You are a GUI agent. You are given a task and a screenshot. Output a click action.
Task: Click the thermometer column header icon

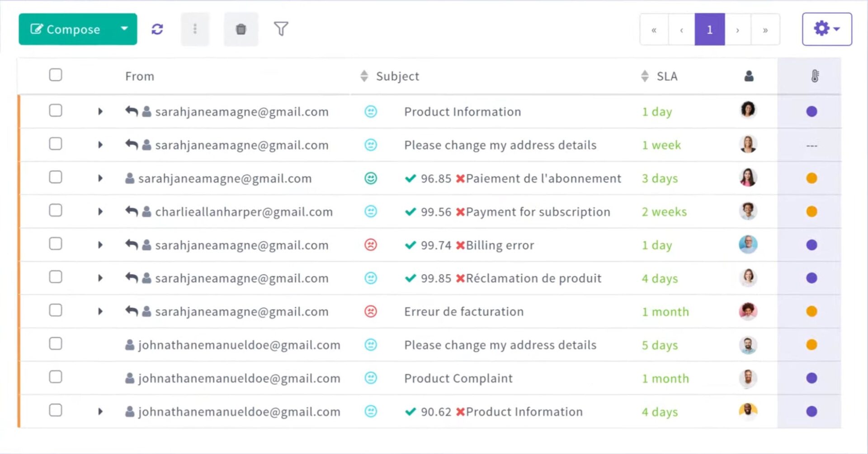(815, 76)
